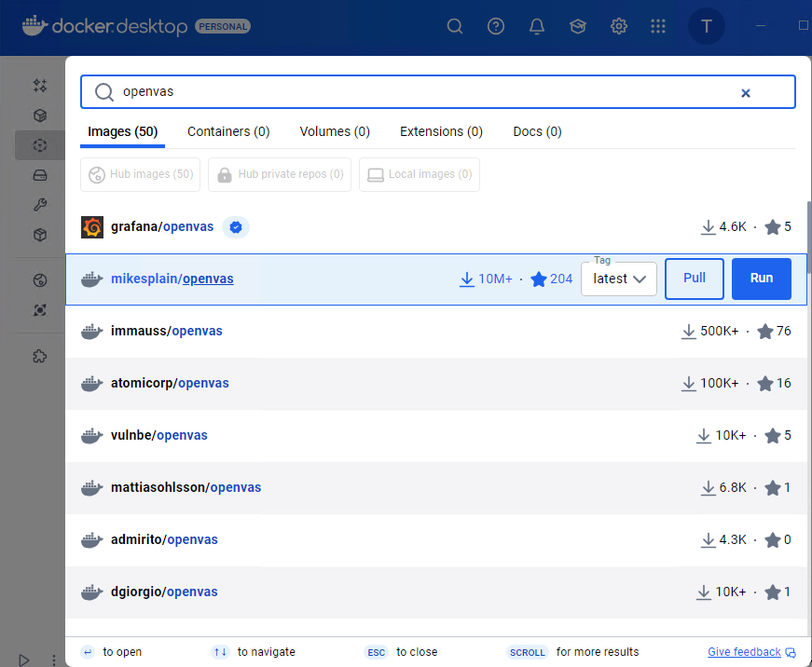Screen dimensions: 812x667
Task: Click the Give feedback link
Action: [744, 652]
